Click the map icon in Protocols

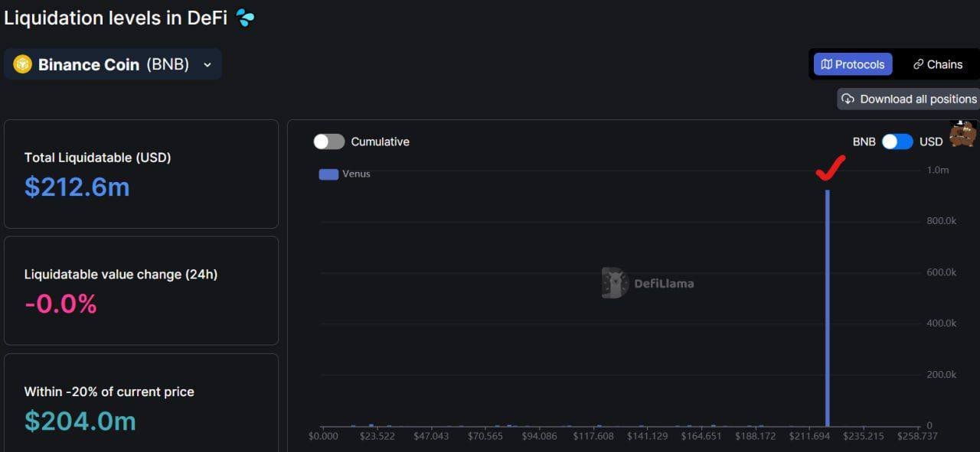pyautogui.click(x=826, y=64)
